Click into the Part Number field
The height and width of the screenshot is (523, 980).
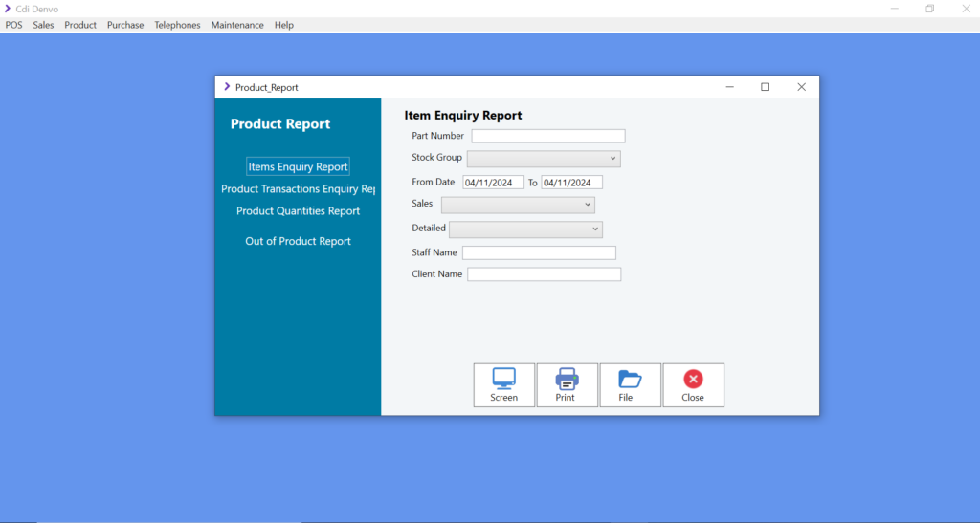[x=547, y=136]
